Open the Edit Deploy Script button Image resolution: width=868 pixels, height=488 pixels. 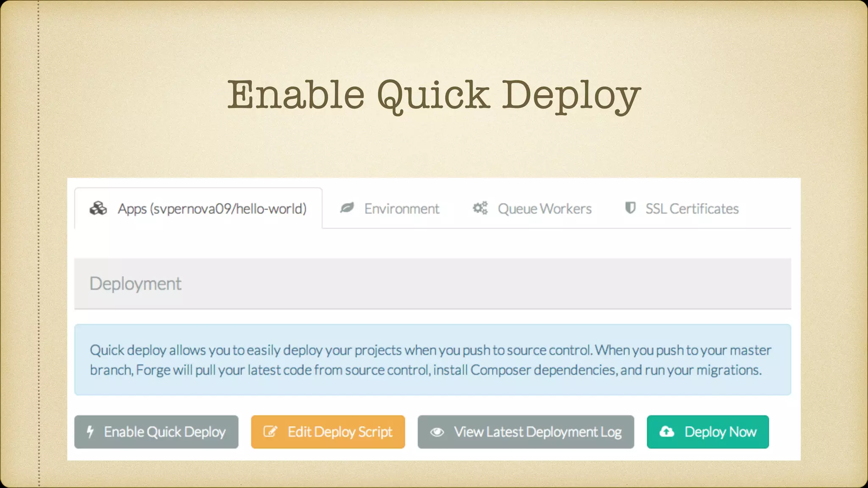[328, 432]
